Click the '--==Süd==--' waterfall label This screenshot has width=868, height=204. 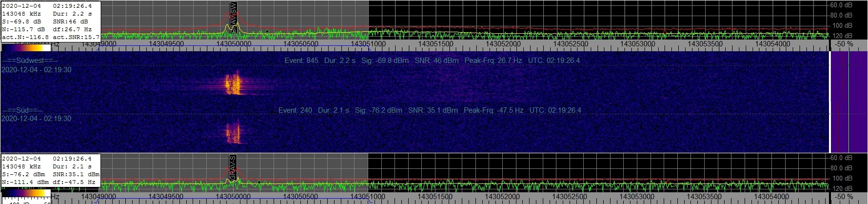(x=22, y=110)
